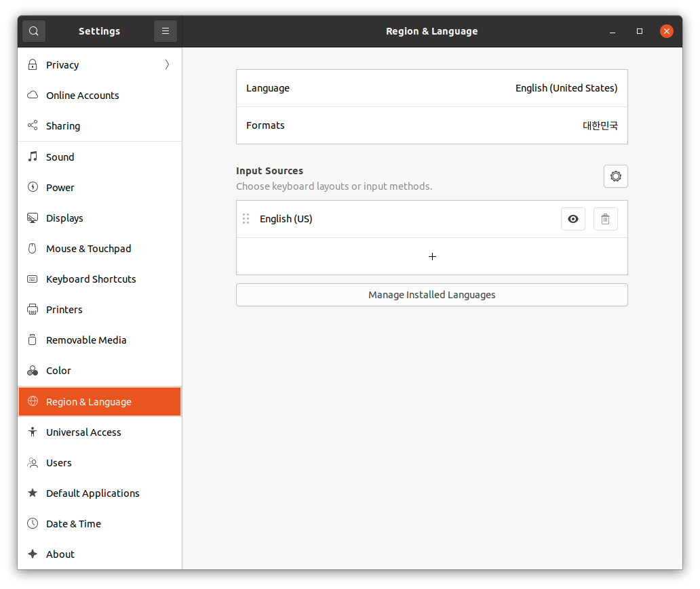
Task: Click the Date & Time clock icon
Action: point(33,524)
